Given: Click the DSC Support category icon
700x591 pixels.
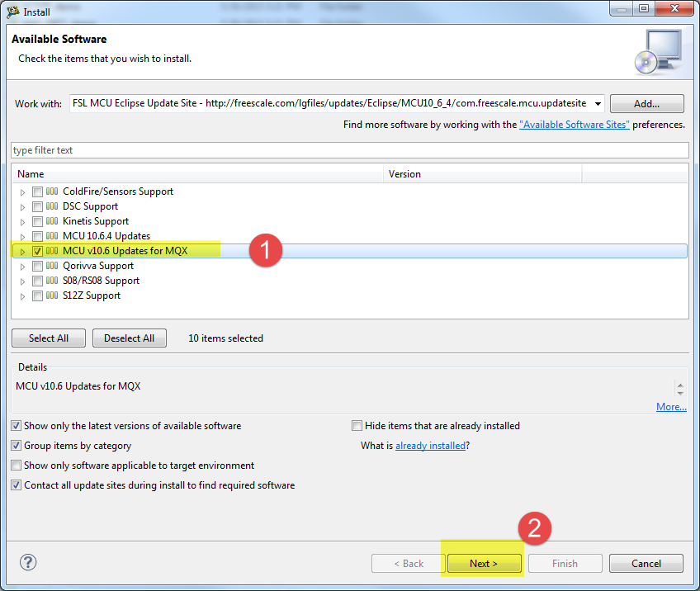Looking at the screenshot, I should coord(52,206).
